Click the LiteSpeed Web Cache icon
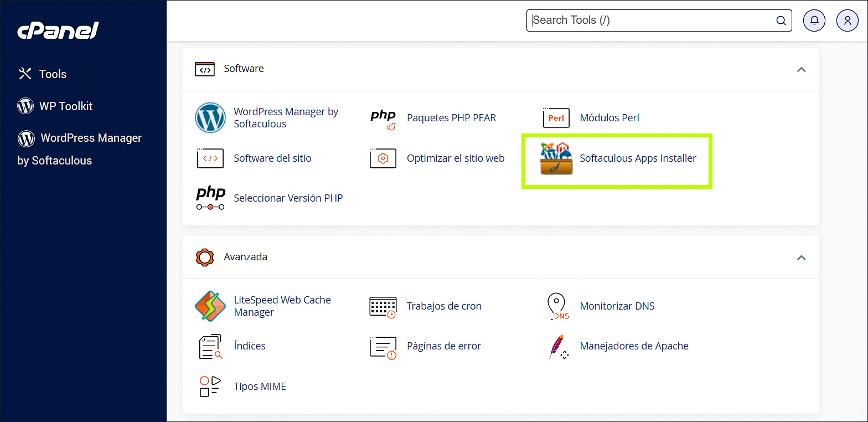The height and width of the screenshot is (422, 868). tap(210, 306)
